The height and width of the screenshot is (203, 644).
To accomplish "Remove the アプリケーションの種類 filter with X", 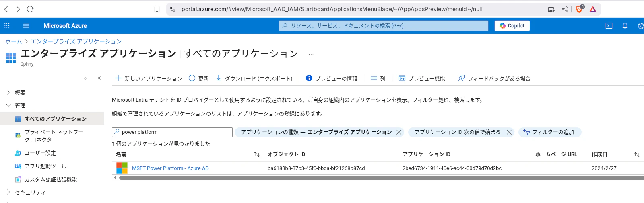I will [399, 132].
